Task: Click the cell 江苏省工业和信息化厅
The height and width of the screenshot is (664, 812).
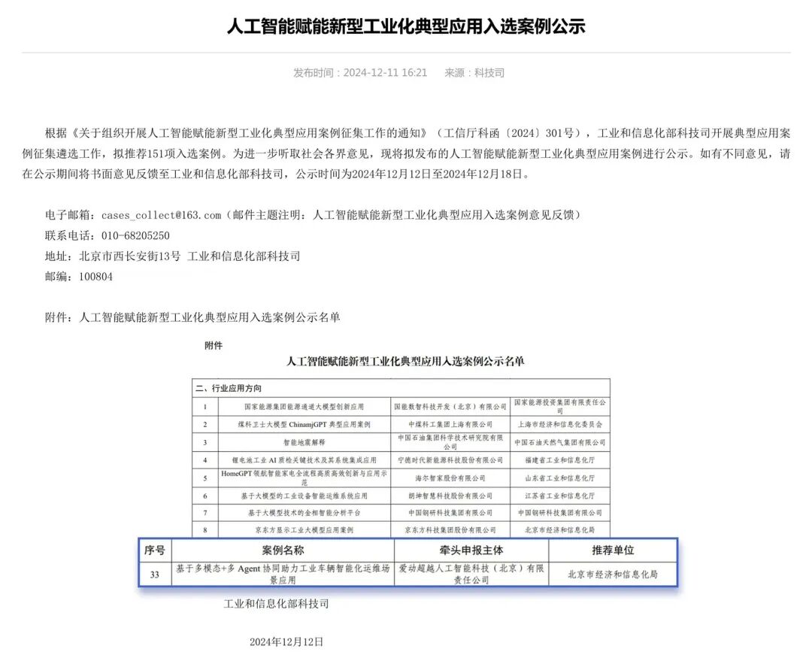Action: pyautogui.click(x=560, y=496)
